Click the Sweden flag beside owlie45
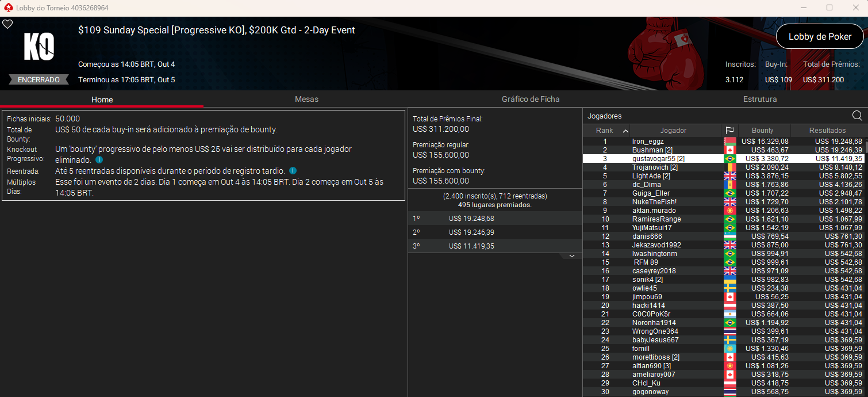This screenshot has width=868, height=397. (x=729, y=288)
